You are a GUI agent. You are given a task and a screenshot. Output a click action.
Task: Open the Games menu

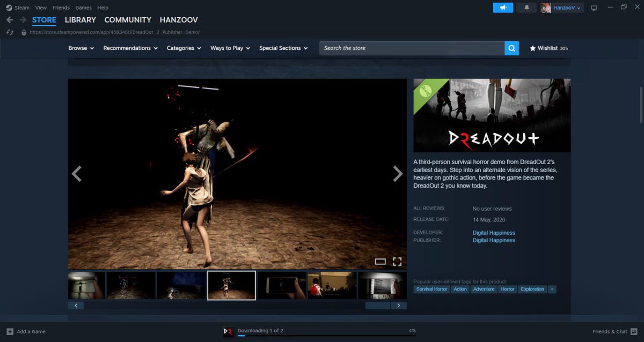tap(83, 8)
